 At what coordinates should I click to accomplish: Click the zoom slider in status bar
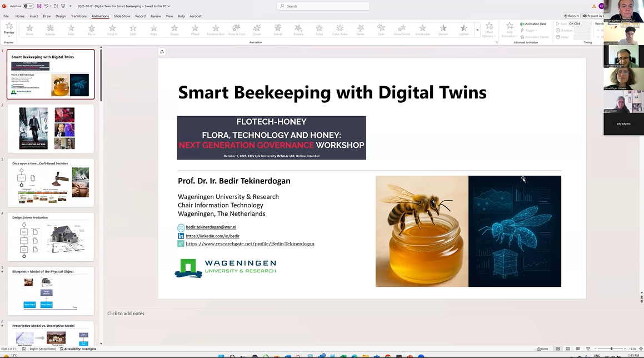611,349
